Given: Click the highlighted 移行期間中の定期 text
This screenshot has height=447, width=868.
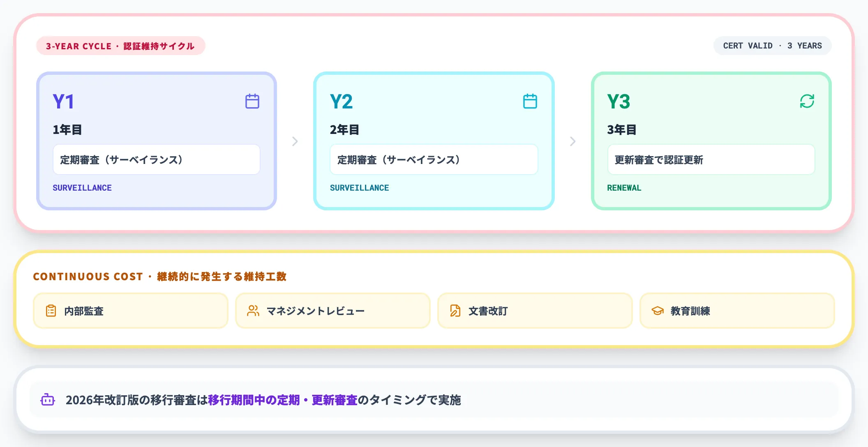Looking at the screenshot, I should (x=254, y=400).
